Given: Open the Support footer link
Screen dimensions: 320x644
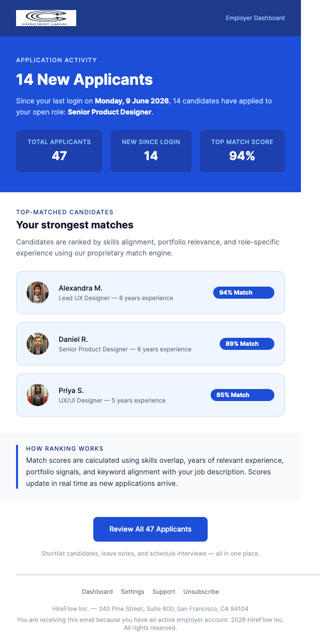Looking at the screenshot, I should pyautogui.click(x=164, y=592).
